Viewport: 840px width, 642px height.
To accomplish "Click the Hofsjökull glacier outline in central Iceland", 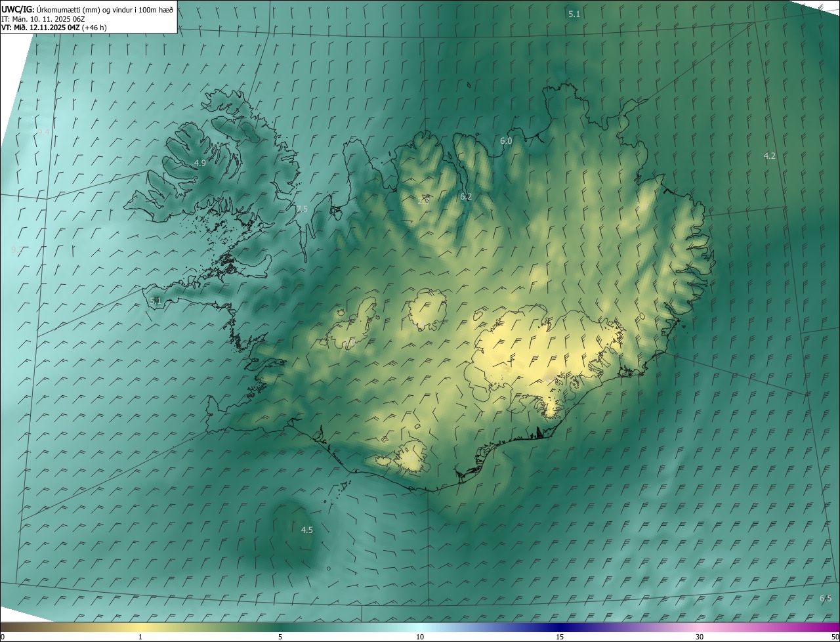I will 427,309.
